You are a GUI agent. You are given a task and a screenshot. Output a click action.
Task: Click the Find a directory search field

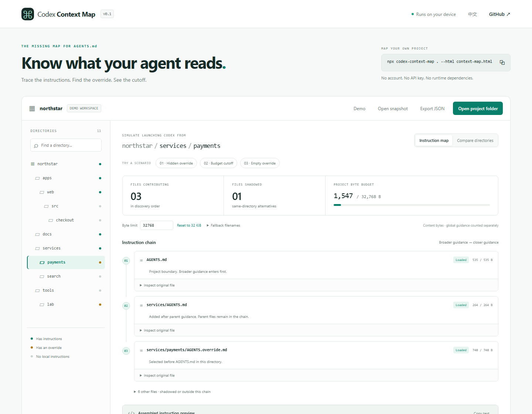click(66, 145)
